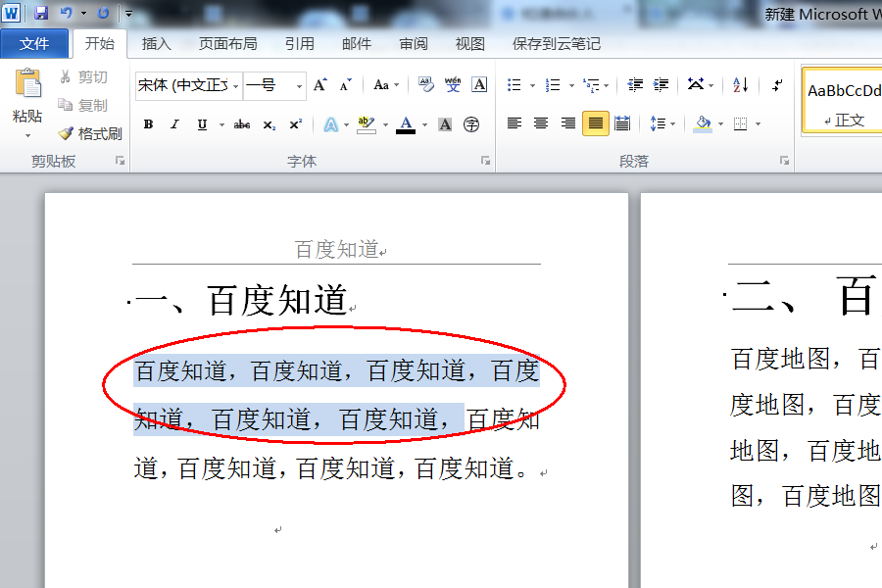Open the 引用 ribbon tab
Screen dimensions: 882x588
[x=299, y=44]
